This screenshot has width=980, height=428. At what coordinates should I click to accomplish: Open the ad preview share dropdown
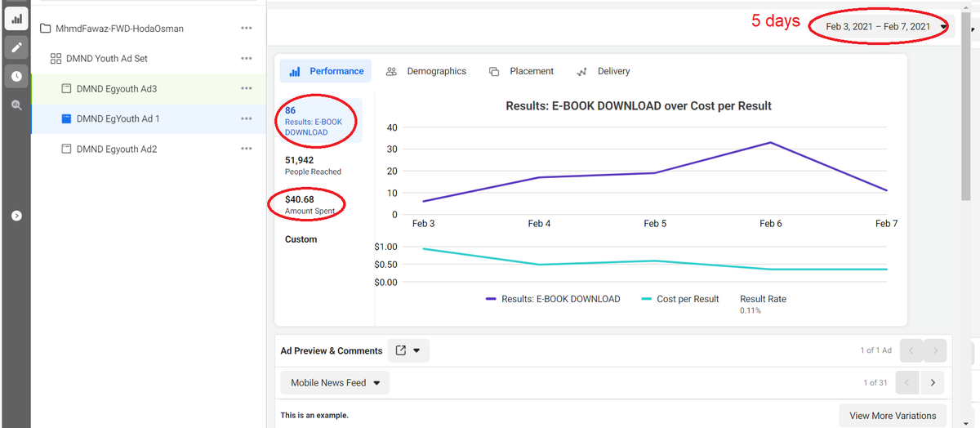click(408, 350)
